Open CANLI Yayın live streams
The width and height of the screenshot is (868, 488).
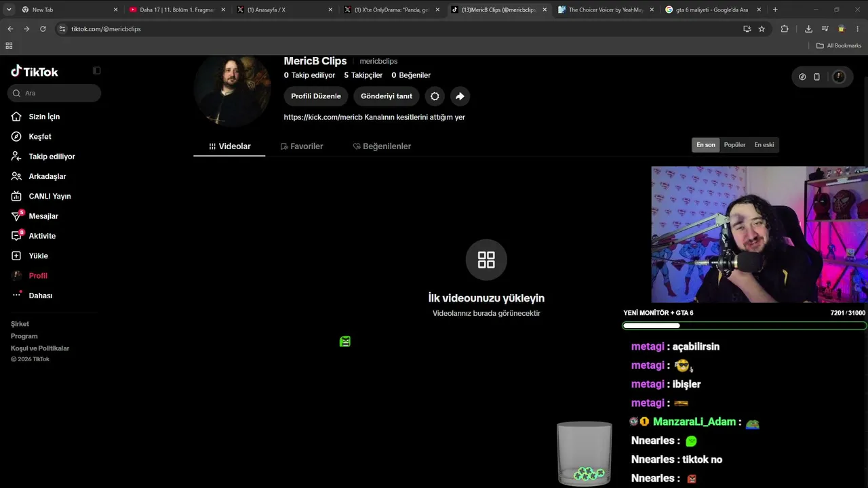click(x=41, y=196)
